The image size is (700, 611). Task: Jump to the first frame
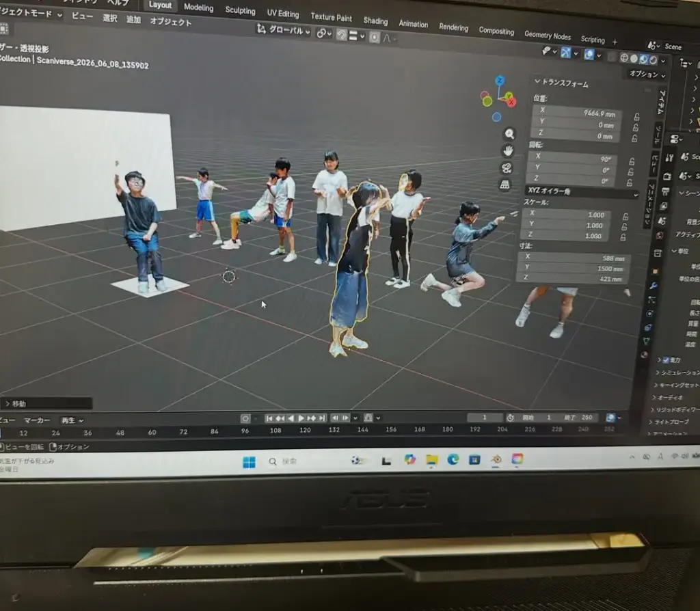[x=269, y=418]
